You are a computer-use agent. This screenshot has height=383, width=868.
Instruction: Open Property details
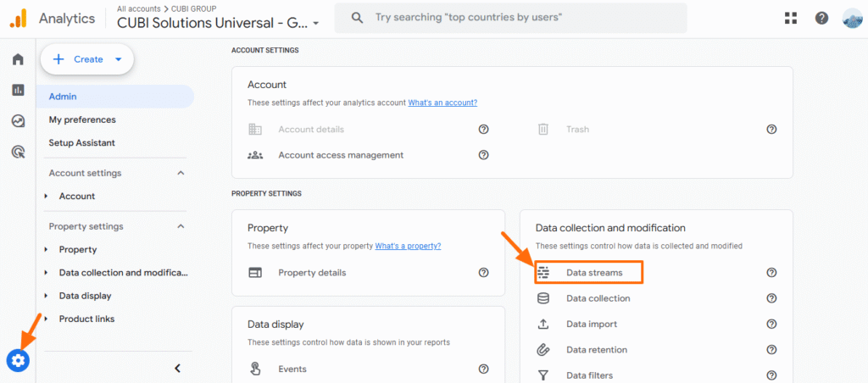pyautogui.click(x=312, y=272)
